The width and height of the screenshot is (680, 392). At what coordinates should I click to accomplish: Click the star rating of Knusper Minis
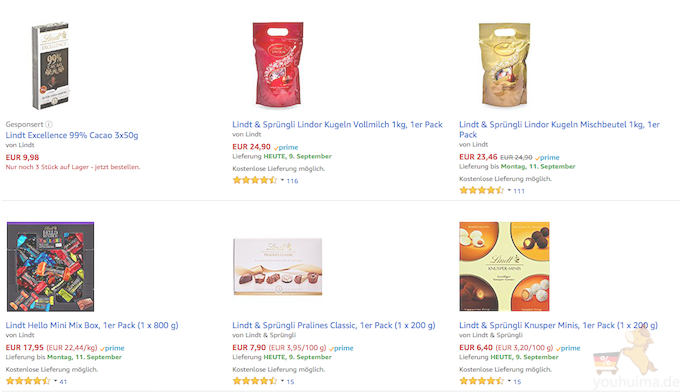[482, 381]
